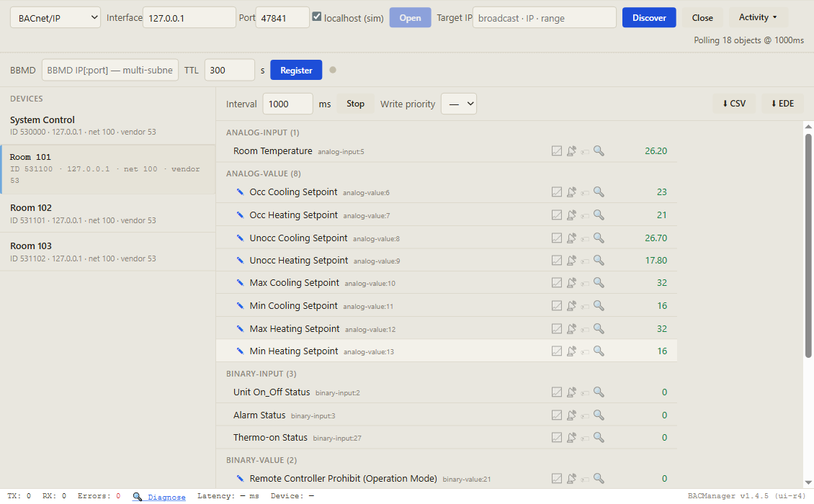Click the Interface address field
Image resolution: width=814 pixels, height=504 pixels.
click(189, 18)
